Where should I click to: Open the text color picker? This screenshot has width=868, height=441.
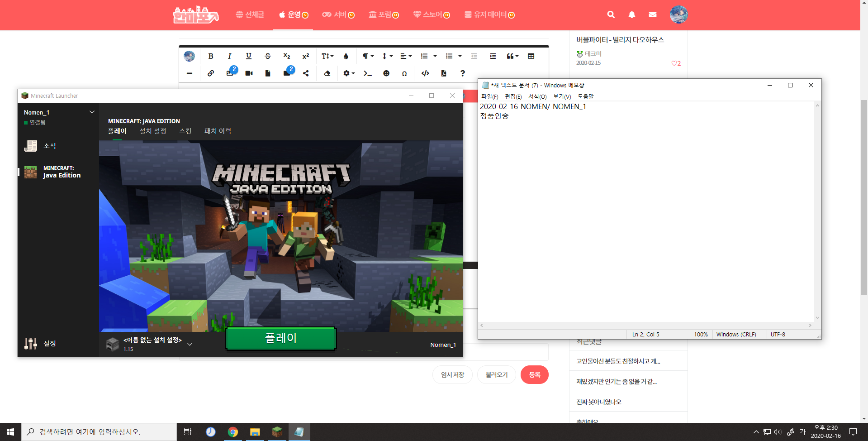click(x=346, y=56)
